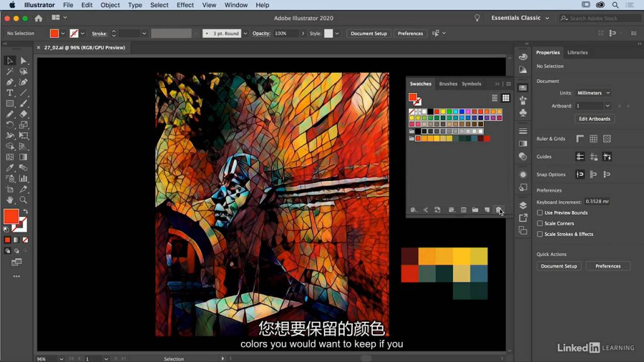The height and width of the screenshot is (362, 644).
Task: Pick bright yellow swatch in Swatches top row
Action: pos(443,112)
